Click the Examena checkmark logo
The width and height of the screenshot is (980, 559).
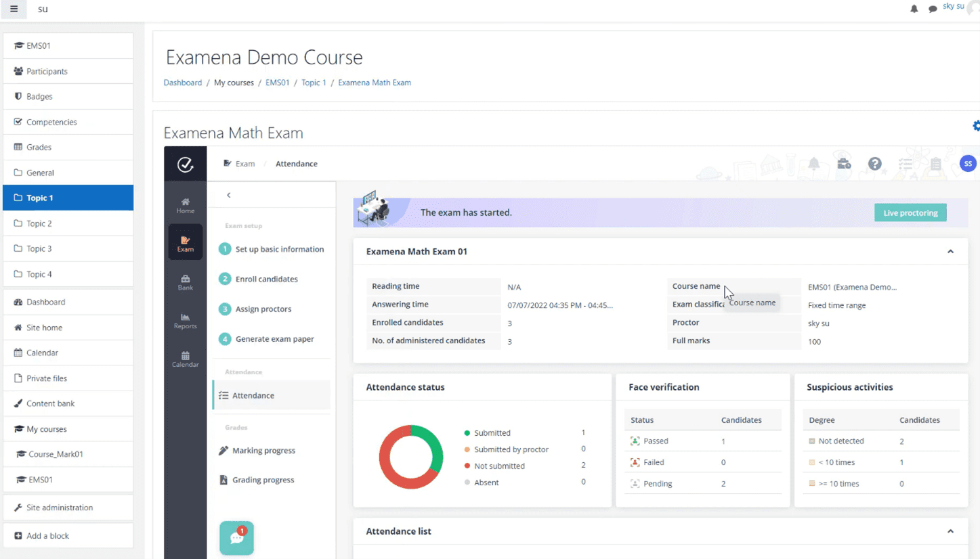coord(185,164)
